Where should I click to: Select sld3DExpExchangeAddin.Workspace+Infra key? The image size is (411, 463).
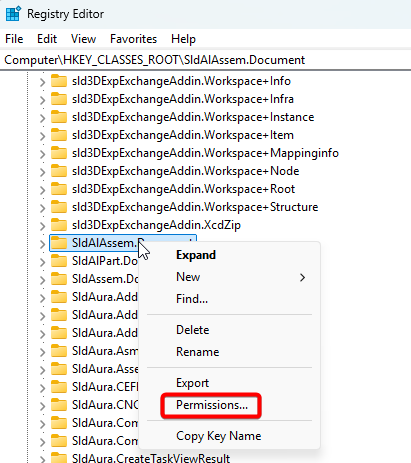pos(183,99)
